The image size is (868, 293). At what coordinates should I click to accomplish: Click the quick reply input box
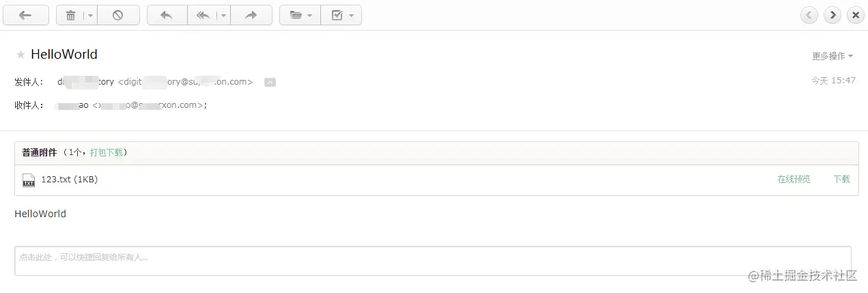(x=433, y=261)
